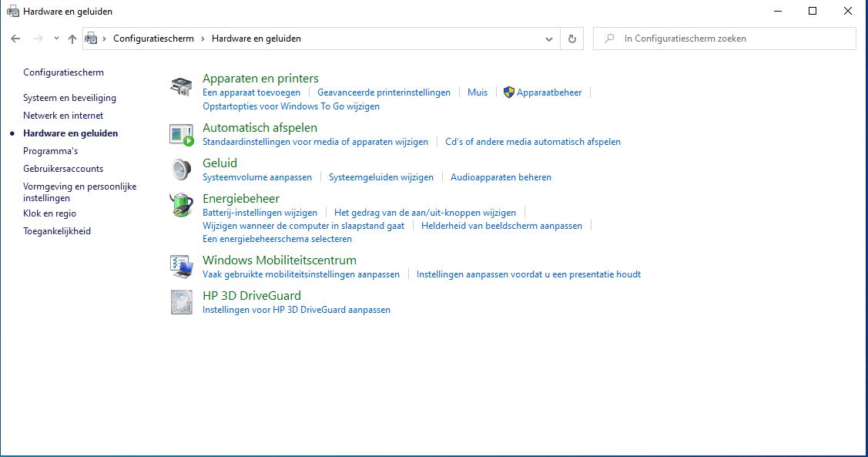The height and width of the screenshot is (457, 868).
Task: Select Hardware en geluiden in sidebar
Action: pos(70,133)
